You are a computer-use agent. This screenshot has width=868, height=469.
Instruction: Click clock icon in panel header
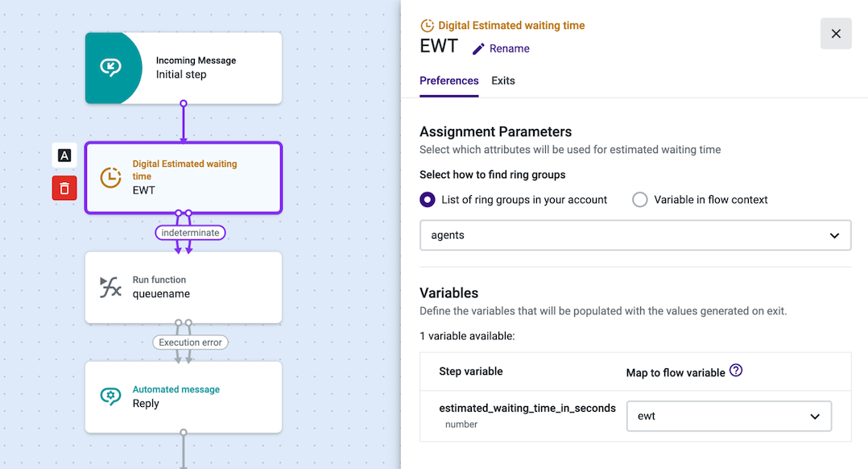pyautogui.click(x=427, y=26)
